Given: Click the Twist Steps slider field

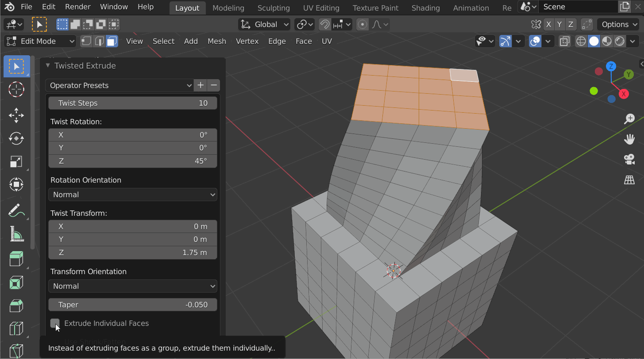Looking at the screenshot, I should tap(133, 103).
